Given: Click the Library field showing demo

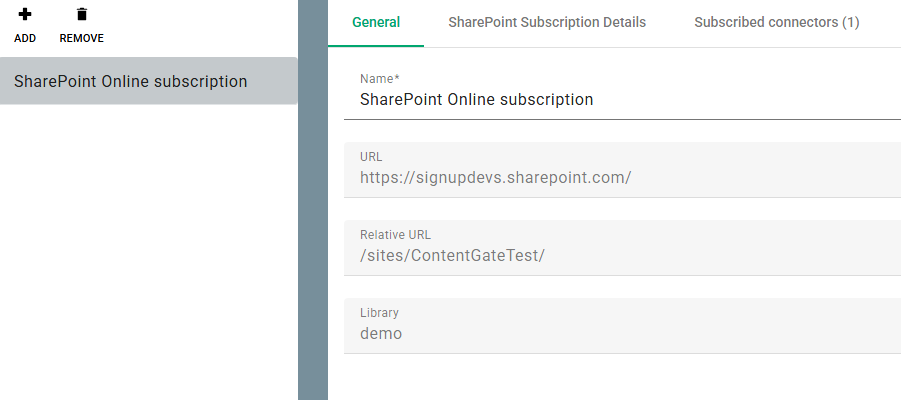Looking at the screenshot, I should (622, 326).
